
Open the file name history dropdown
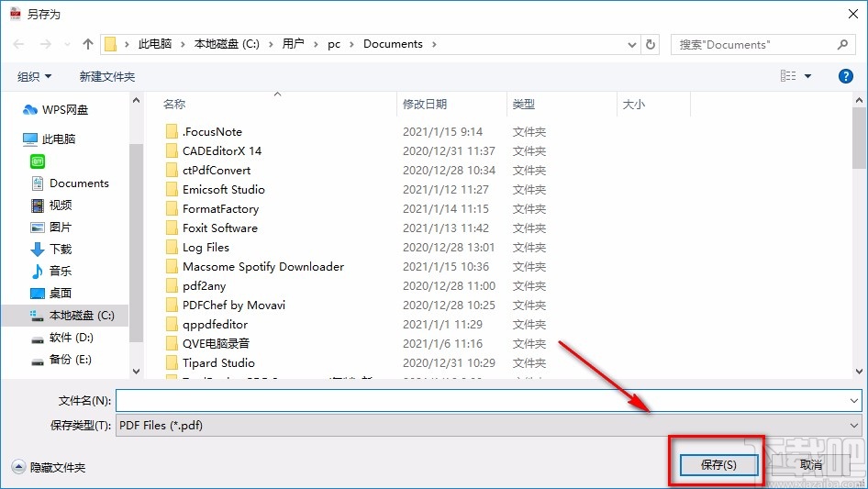point(853,400)
